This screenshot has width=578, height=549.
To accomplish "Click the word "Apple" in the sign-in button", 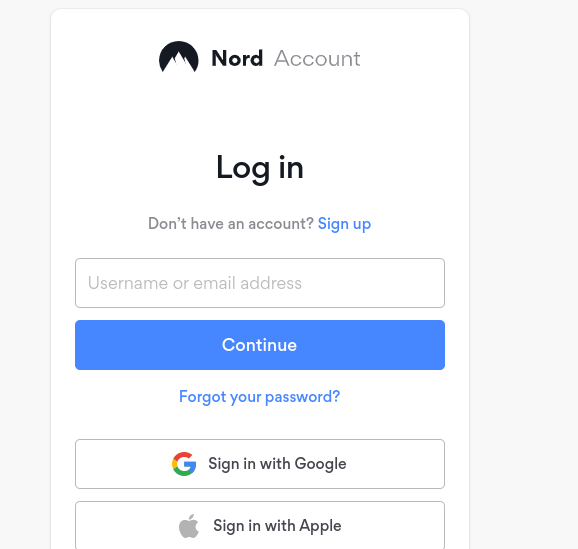I will [320, 526].
